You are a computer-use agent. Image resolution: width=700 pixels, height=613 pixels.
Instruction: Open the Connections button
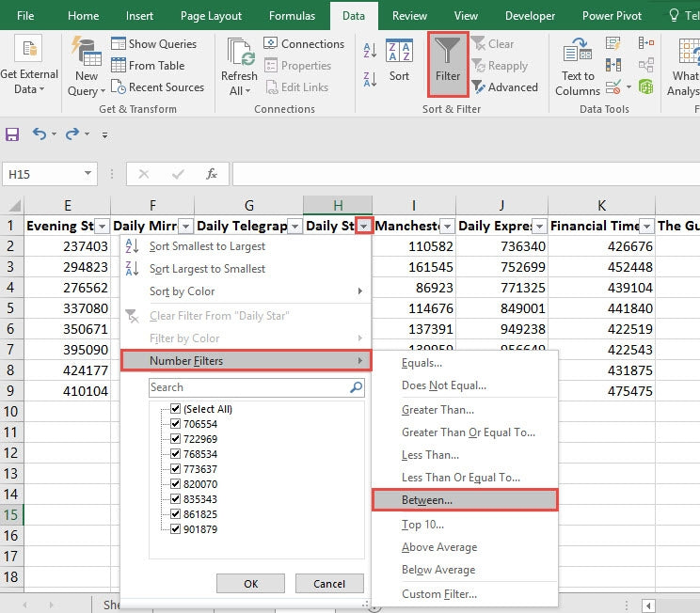(x=304, y=44)
